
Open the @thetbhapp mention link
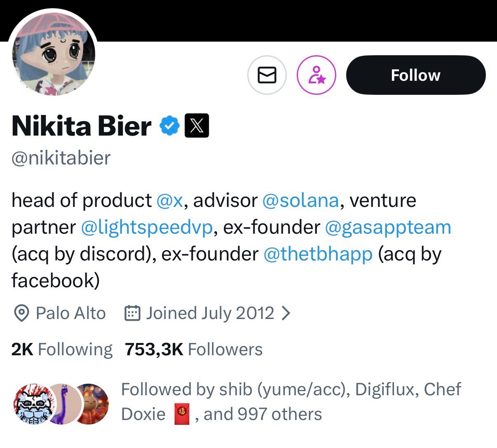click(x=317, y=254)
